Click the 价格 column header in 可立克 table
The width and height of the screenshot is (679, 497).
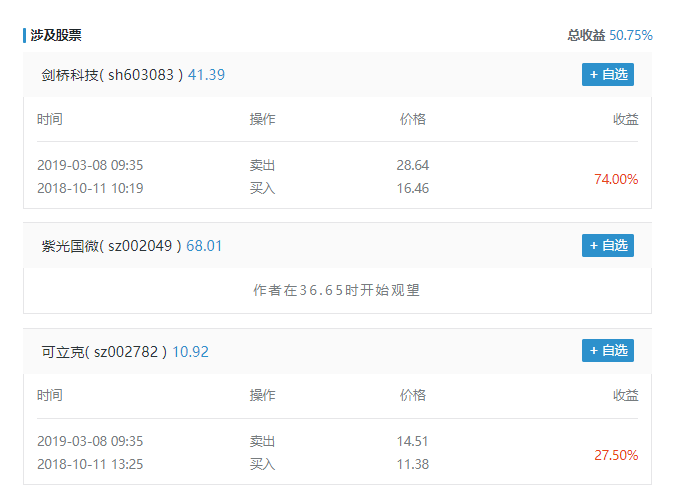point(413,395)
